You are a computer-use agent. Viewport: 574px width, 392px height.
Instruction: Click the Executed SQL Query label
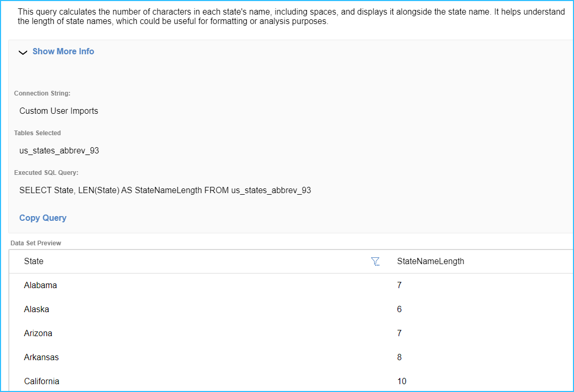coord(46,173)
